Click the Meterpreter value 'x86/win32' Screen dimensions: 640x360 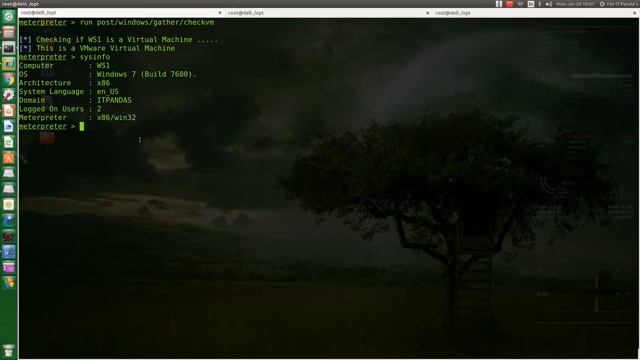(116, 118)
